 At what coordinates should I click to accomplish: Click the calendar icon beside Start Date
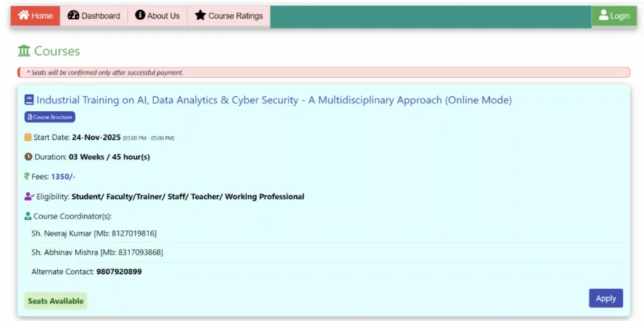pyautogui.click(x=28, y=137)
